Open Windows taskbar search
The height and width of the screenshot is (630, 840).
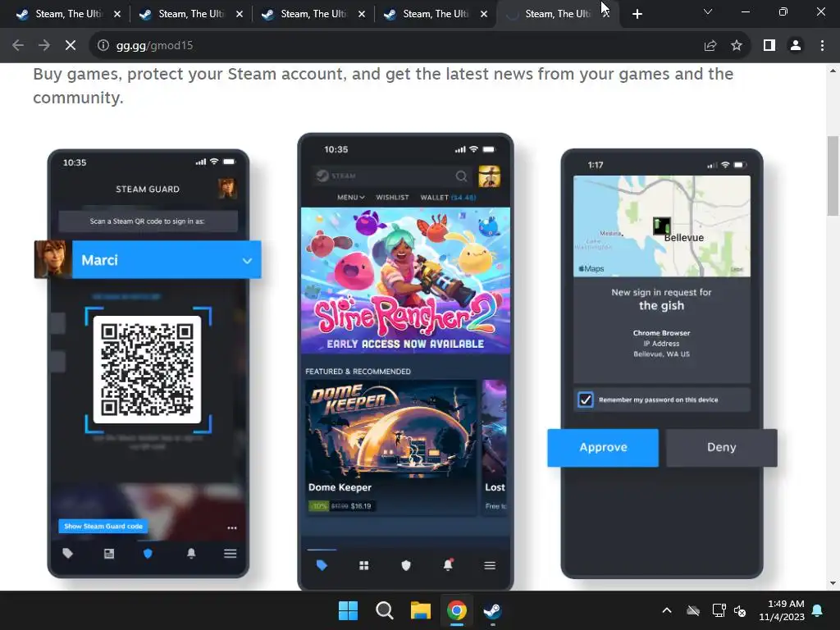click(384, 610)
